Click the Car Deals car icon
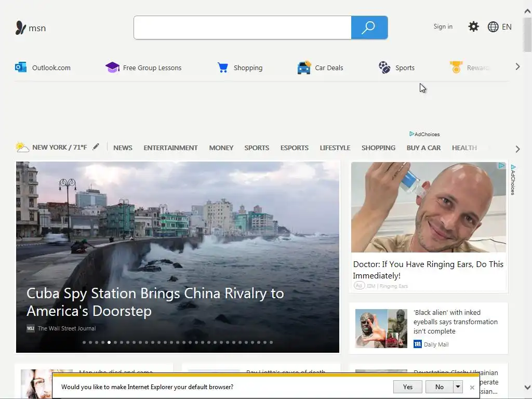This screenshot has height=399, width=532. pos(304,68)
